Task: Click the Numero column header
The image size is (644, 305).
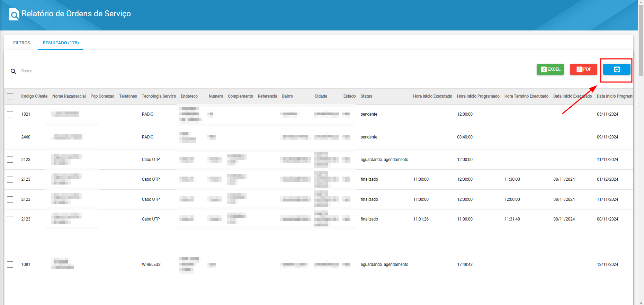Action: 216,96
